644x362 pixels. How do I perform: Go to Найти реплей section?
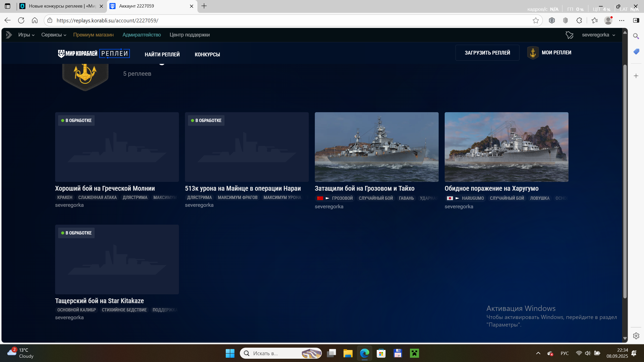(x=162, y=54)
